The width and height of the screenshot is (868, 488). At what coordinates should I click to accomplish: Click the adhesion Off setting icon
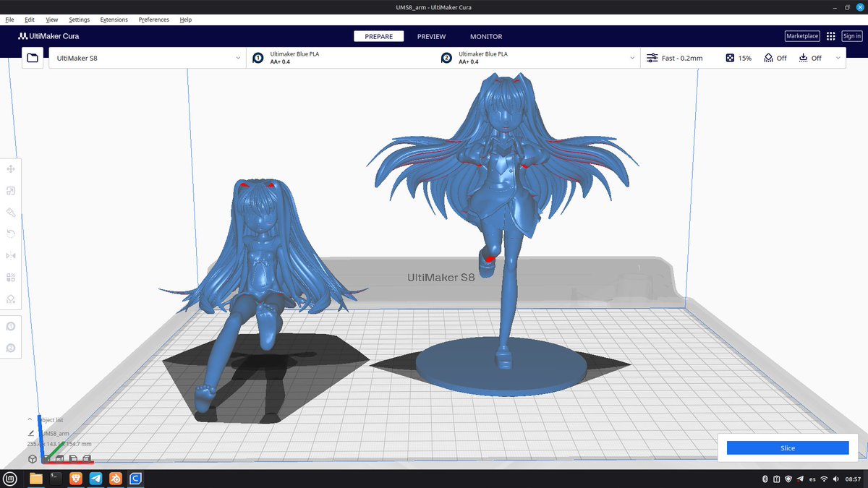[804, 58]
